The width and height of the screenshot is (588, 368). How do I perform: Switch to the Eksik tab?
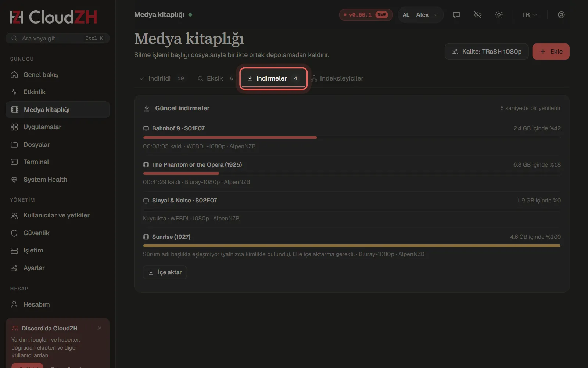pyautogui.click(x=215, y=78)
